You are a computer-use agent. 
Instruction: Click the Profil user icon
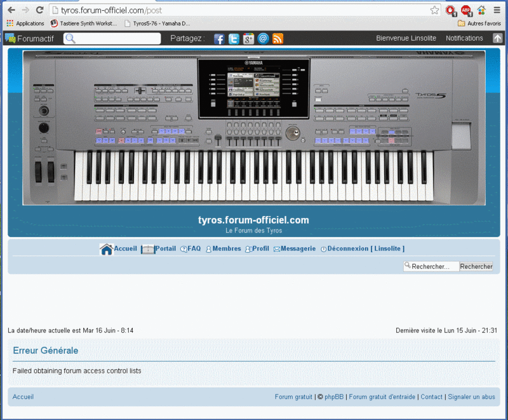click(x=249, y=249)
